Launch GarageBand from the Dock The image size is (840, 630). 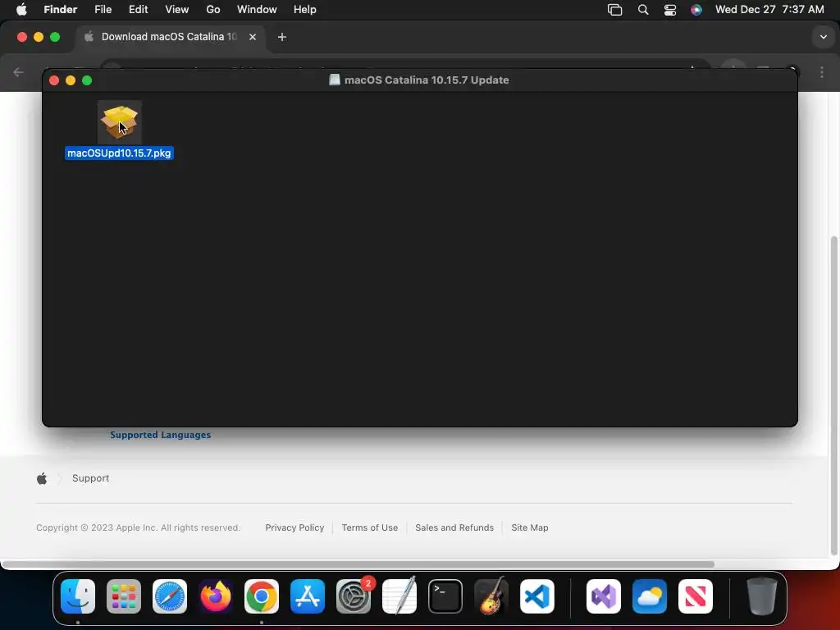pos(491,596)
